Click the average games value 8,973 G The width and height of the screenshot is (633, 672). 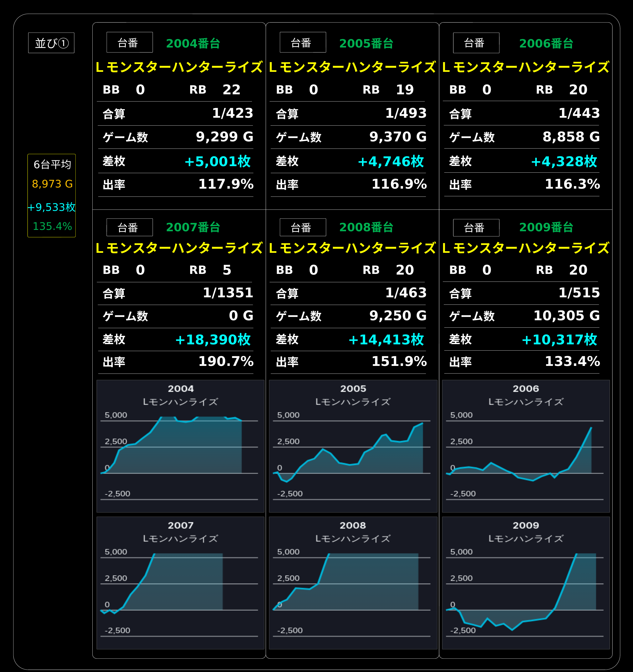pyautogui.click(x=52, y=184)
